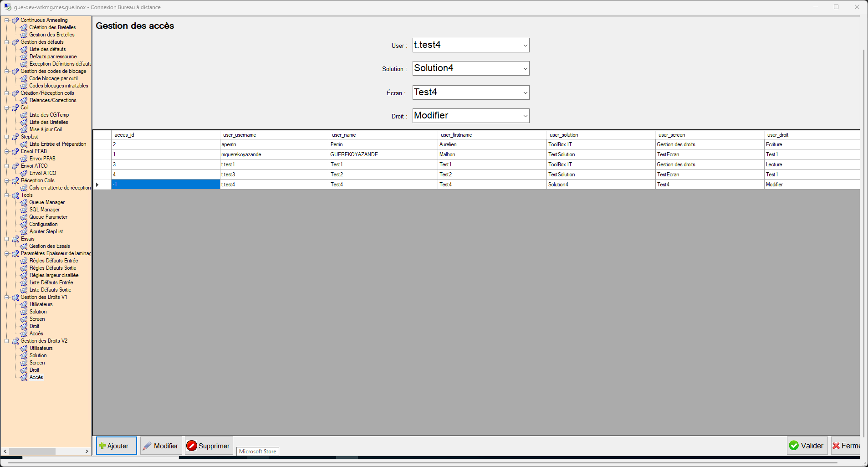Expand the Droit combo box
This screenshot has height=467, width=868.
point(525,116)
